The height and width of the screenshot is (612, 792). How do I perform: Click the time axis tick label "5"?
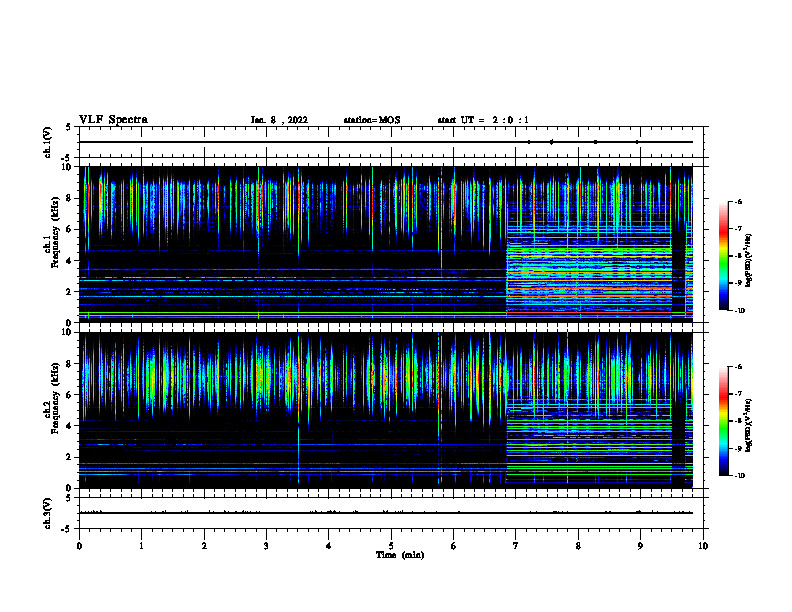pos(391,546)
